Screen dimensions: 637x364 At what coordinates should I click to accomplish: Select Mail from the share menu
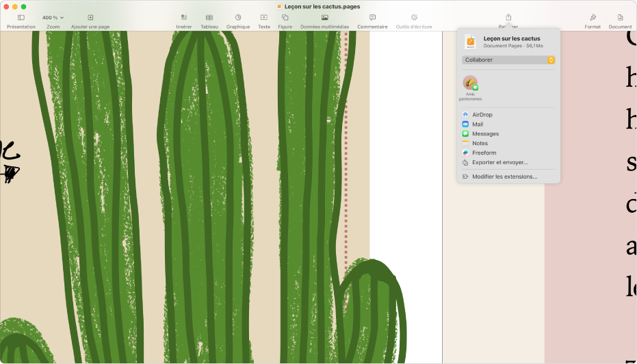coord(478,125)
